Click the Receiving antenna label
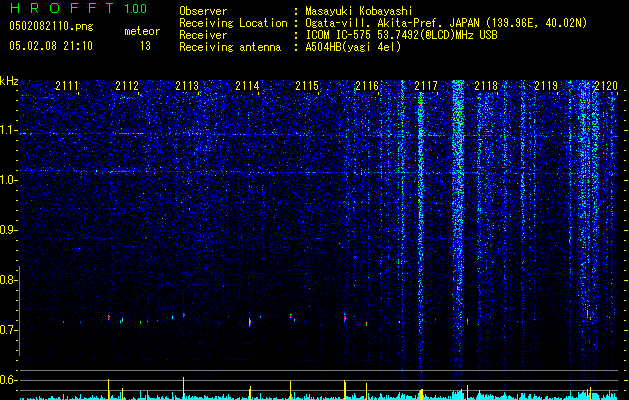The height and width of the screenshot is (400, 629). pyautogui.click(x=230, y=47)
